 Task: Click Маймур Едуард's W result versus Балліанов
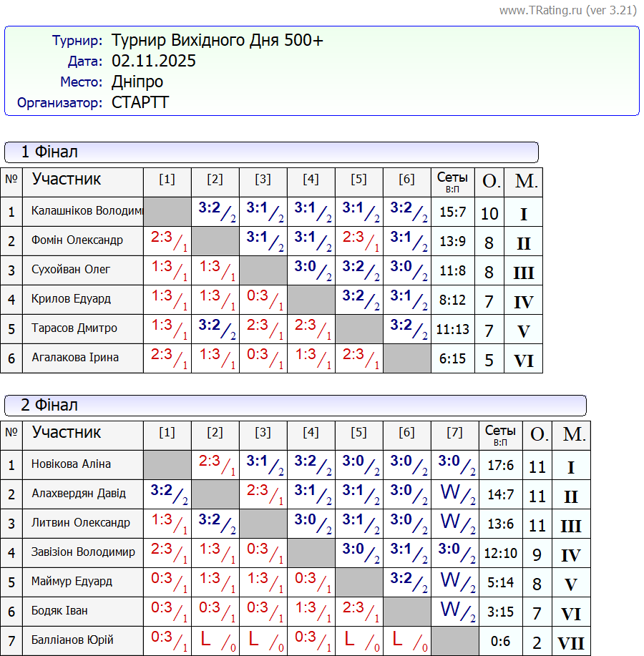click(x=454, y=582)
